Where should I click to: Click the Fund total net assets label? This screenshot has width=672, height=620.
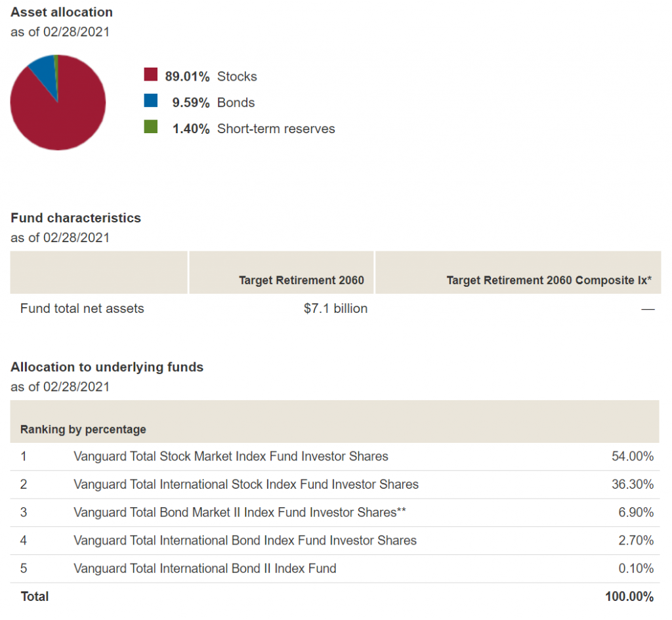(x=82, y=308)
